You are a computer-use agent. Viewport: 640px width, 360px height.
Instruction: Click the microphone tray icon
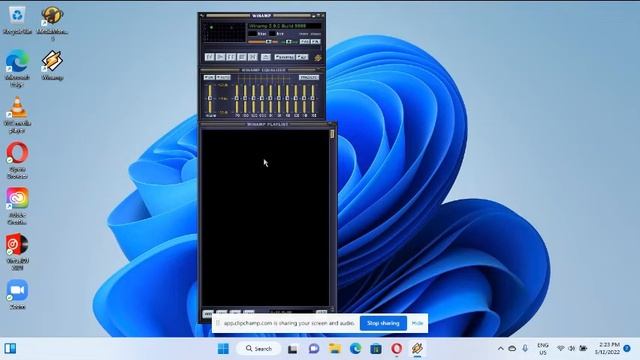point(525,349)
